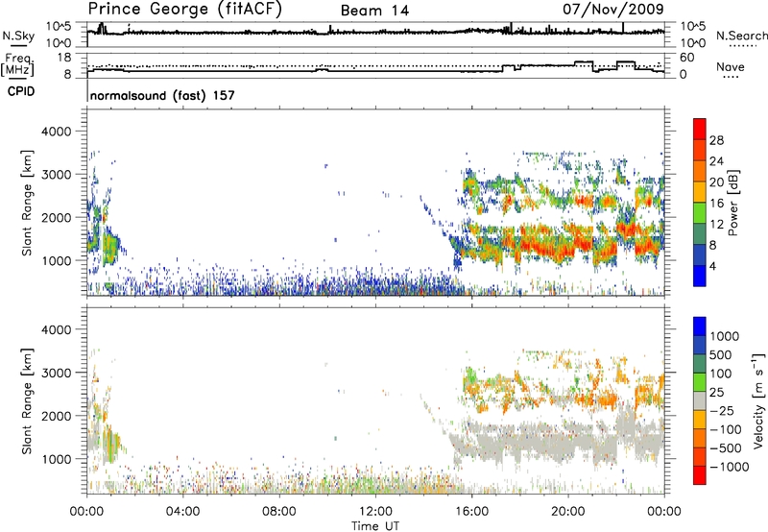Click the date "07/Nov/2009"
This screenshot has height=532, width=768.
click(613, 9)
